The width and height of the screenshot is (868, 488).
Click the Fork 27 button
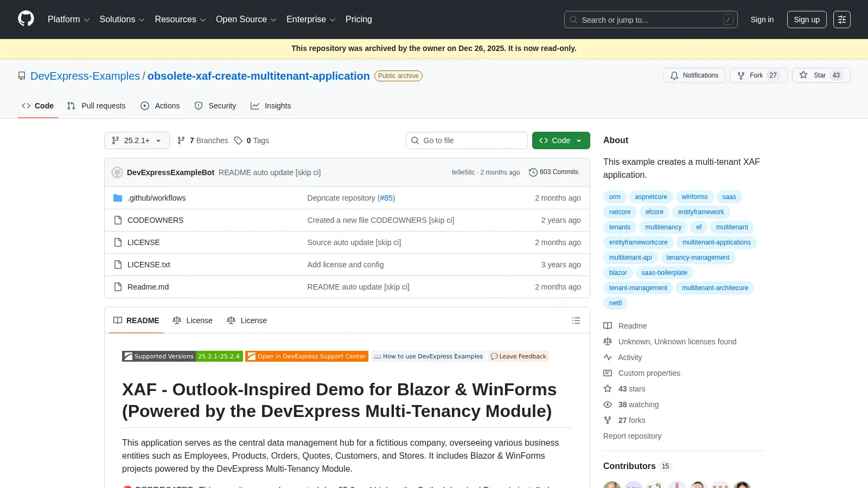click(758, 75)
